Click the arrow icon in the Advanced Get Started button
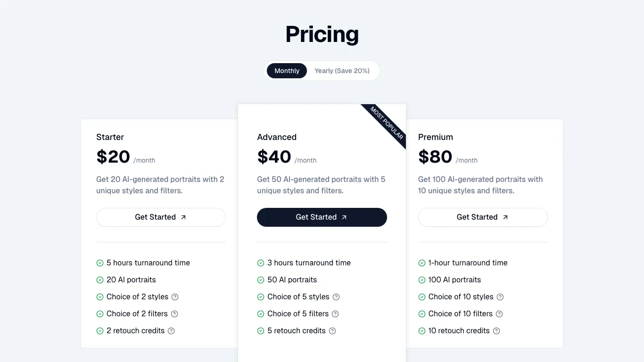 344,217
